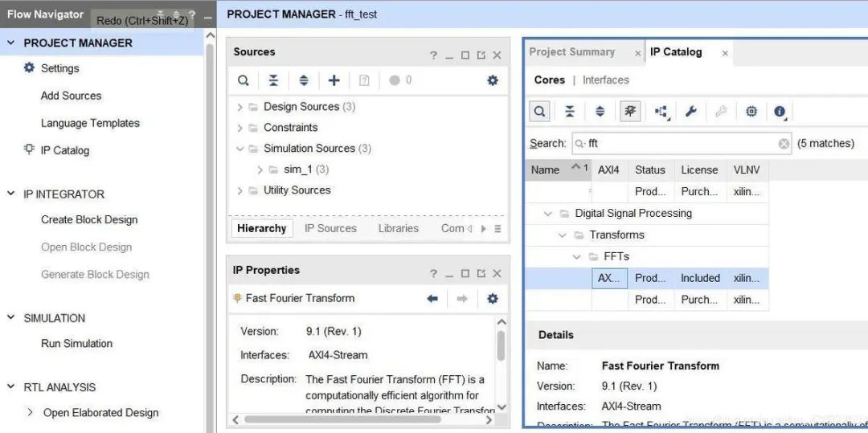Click Create Block Design in Flow Navigator

click(89, 220)
